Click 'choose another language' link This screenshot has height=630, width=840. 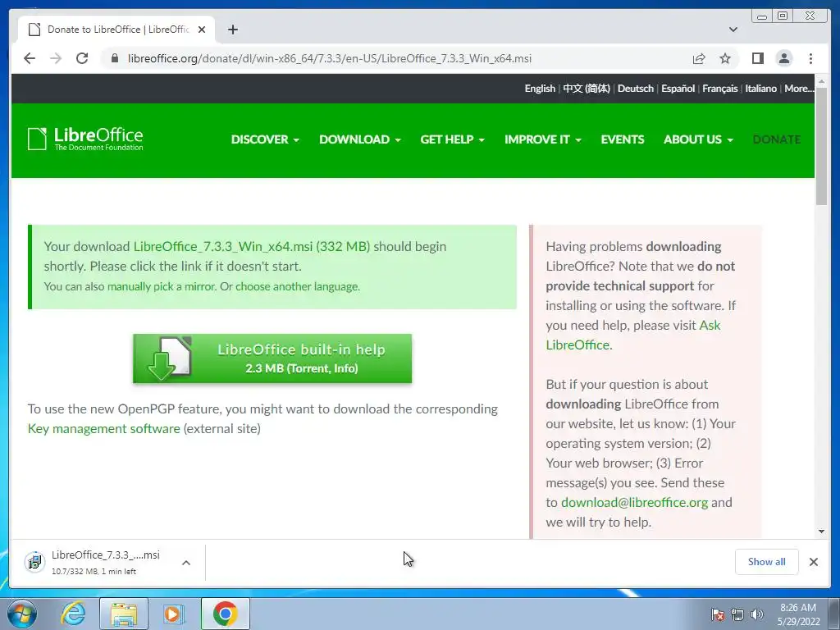click(x=297, y=286)
